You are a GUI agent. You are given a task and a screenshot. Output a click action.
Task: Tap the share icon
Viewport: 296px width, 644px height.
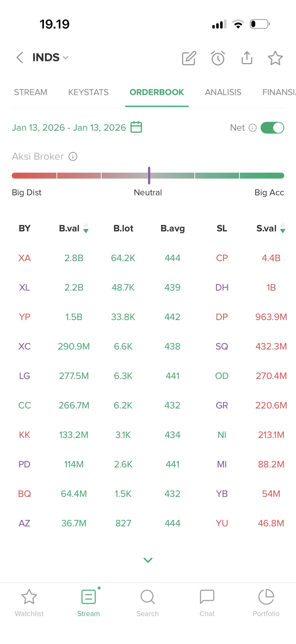pyautogui.click(x=247, y=58)
